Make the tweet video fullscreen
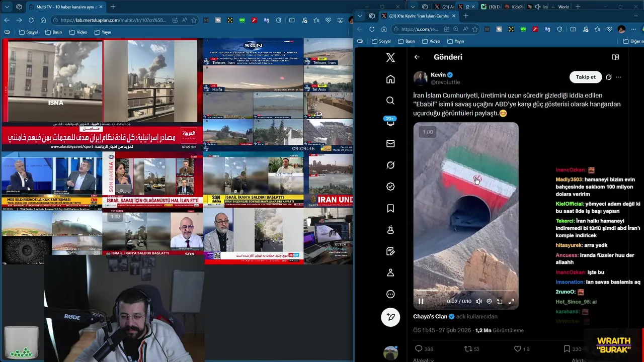Image resolution: width=644 pixels, height=362 pixels. point(511,302)
